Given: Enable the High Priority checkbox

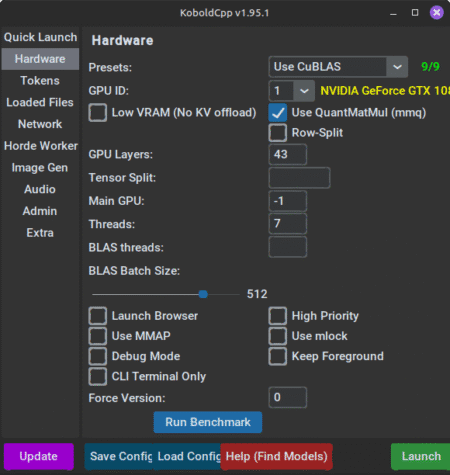Looking at the screenshot, I should pos(278,316).
